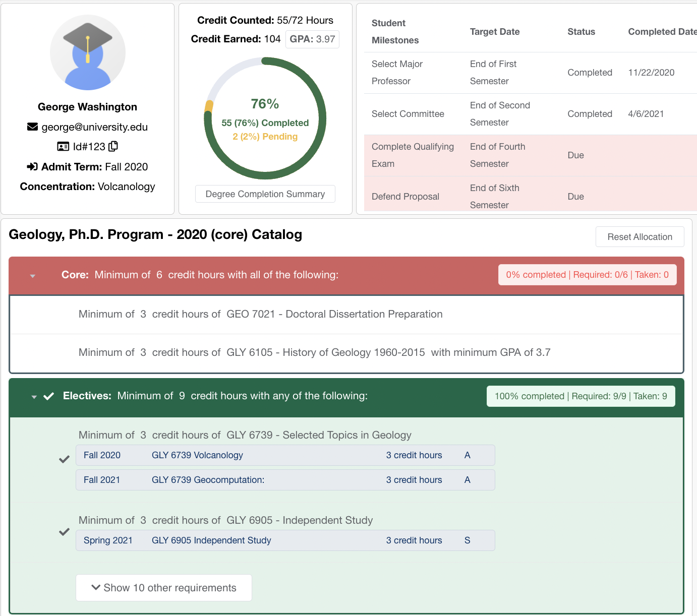
Task: Collapse the Electives section arrow
Action: [34, 397]
